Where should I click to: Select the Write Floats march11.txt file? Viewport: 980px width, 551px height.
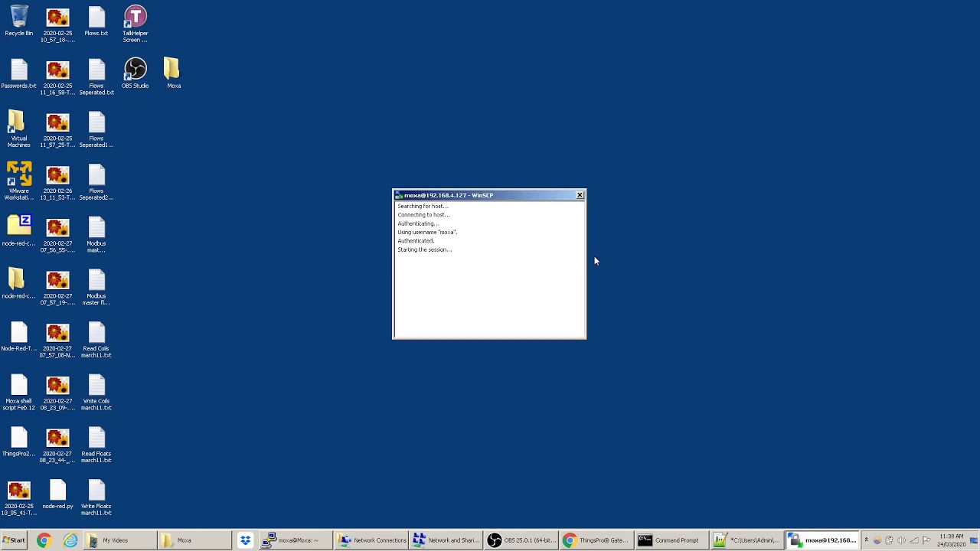96,497
